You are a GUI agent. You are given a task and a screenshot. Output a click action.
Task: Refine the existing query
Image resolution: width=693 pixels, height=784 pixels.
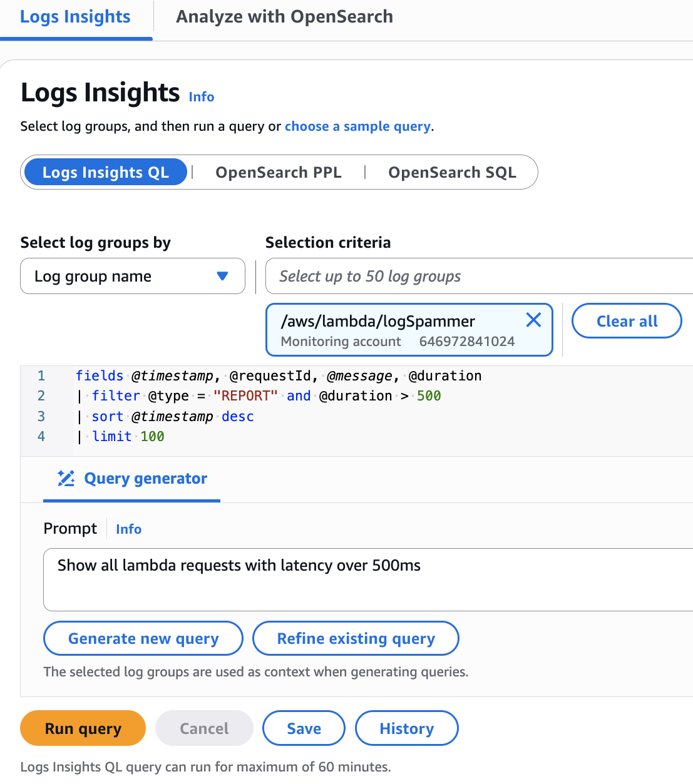(356, 638)
